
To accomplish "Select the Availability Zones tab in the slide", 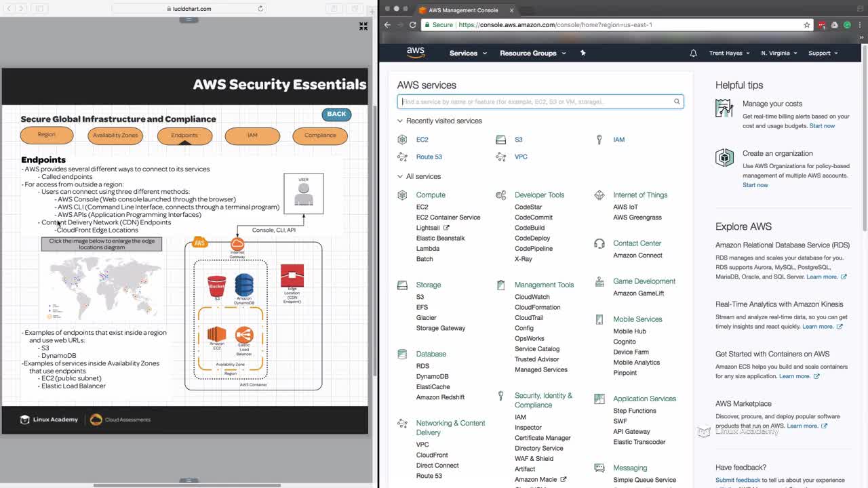I will (x=115, y=136).
